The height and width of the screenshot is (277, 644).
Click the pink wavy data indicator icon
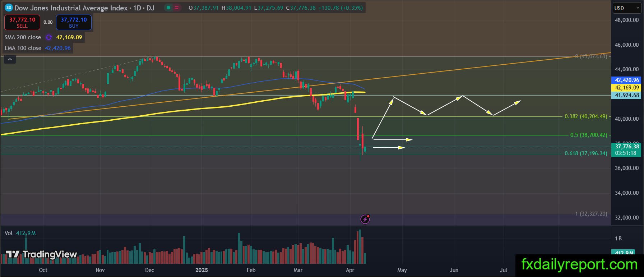pos(177,8)
